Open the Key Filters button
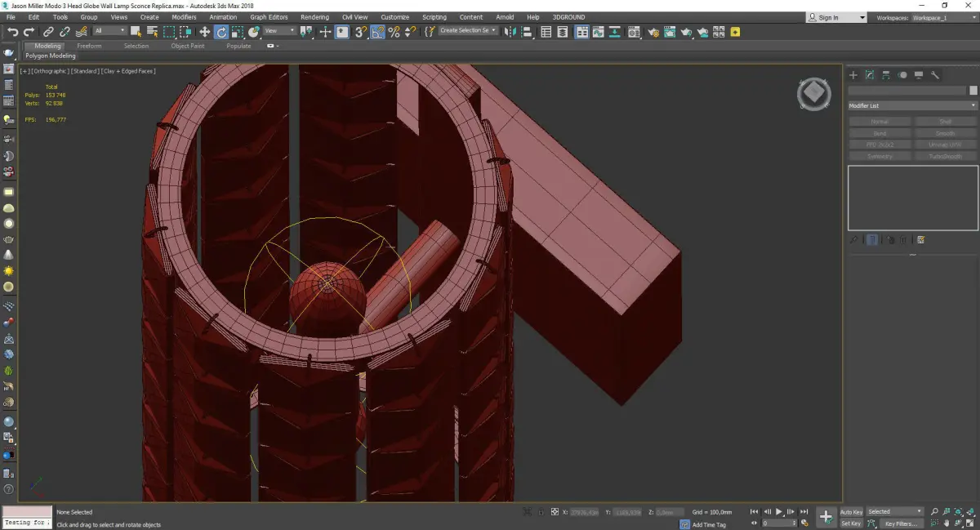Viewport: 980px width, 530px height. (901, 523)
